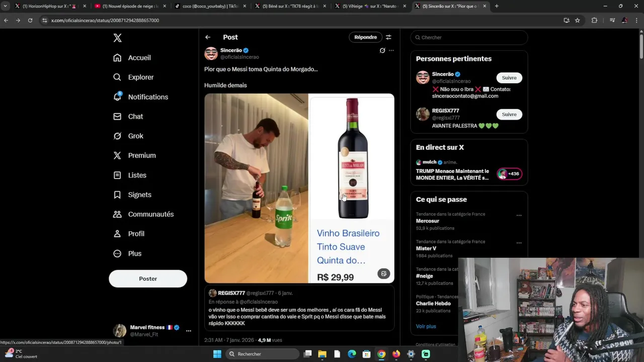Open reply sort settings icon next to Répondre
Viewport: 644px width, 362px height.
(388, 37)
